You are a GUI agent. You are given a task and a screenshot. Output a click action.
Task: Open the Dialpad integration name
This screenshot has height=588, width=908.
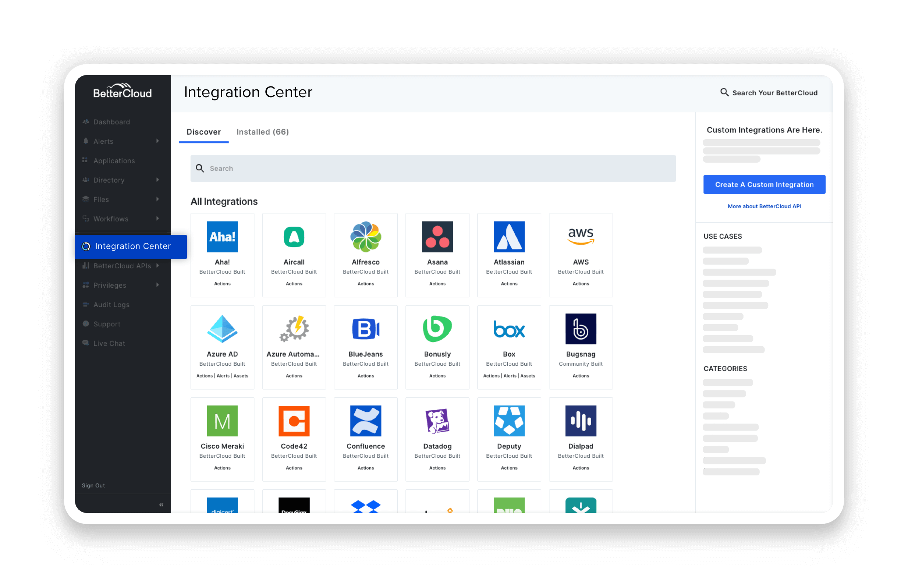click(x=581, y=446)
